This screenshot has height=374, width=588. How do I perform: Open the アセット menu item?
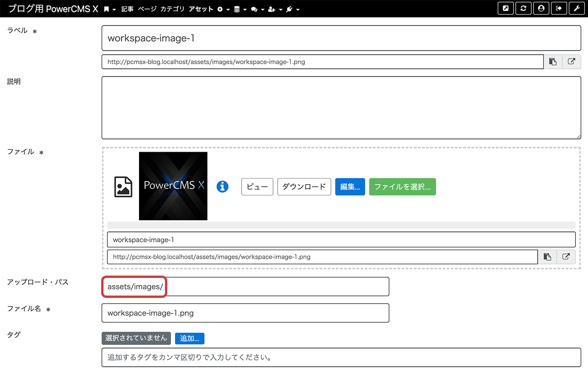[x=201, y=9]
